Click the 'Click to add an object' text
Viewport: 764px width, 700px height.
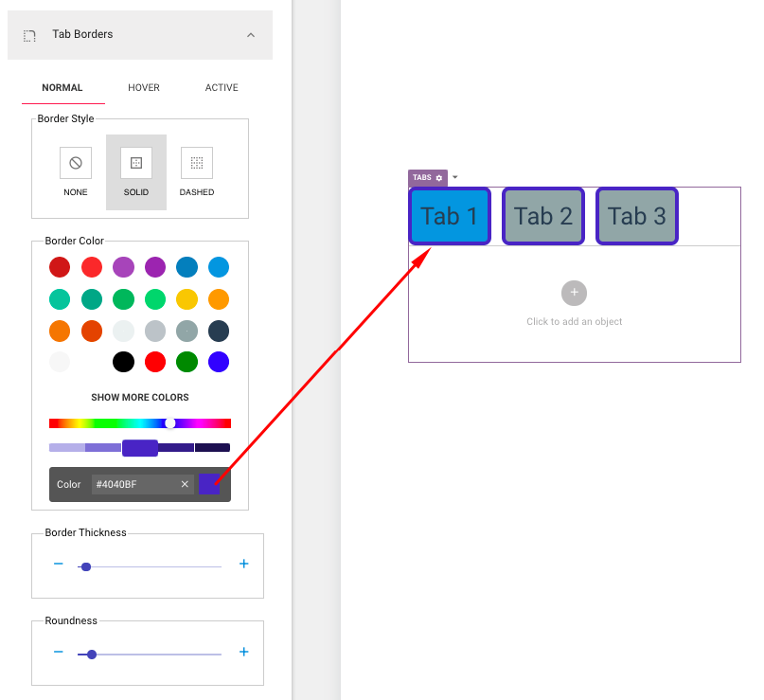tap(574, 322)
